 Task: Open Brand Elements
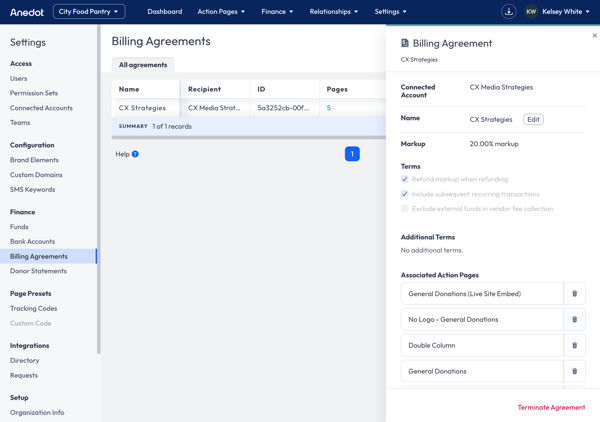click(x=34, y=160)
